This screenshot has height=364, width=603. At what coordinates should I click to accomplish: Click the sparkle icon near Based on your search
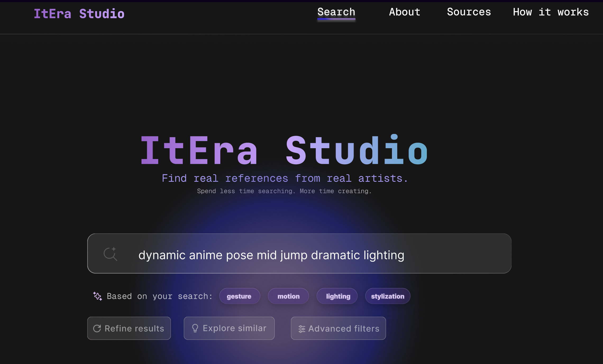pyautogui.click(x=98, y=296)
